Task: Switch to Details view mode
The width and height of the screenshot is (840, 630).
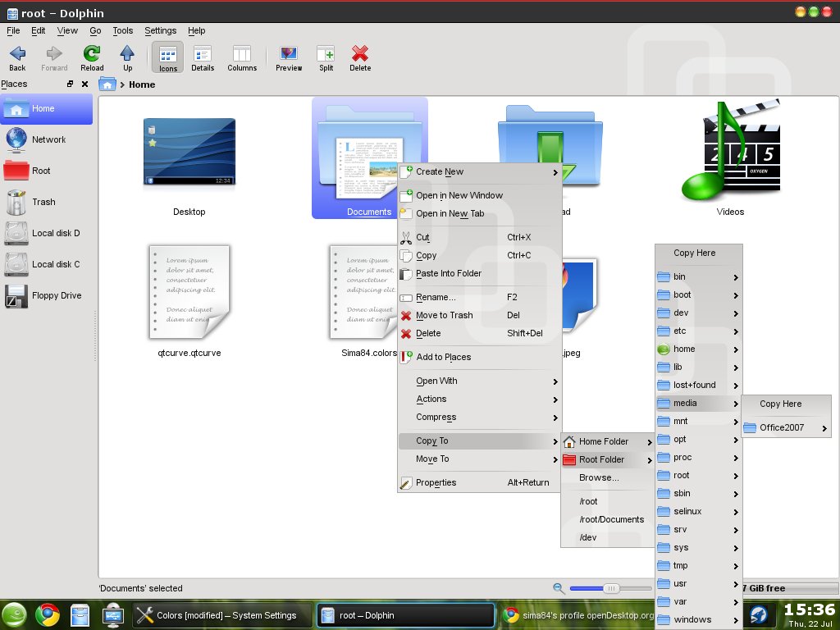Action: tap(203, 58)
